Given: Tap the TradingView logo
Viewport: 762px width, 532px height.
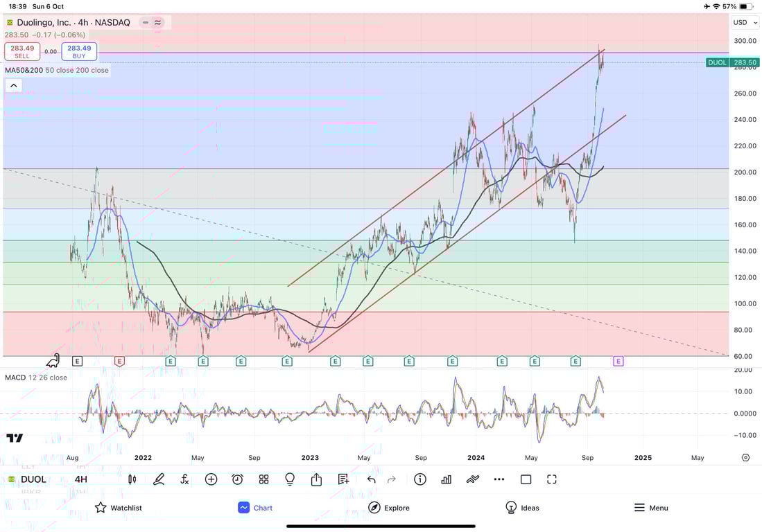Looking at the screenshot, I should (x=15, y=438).
